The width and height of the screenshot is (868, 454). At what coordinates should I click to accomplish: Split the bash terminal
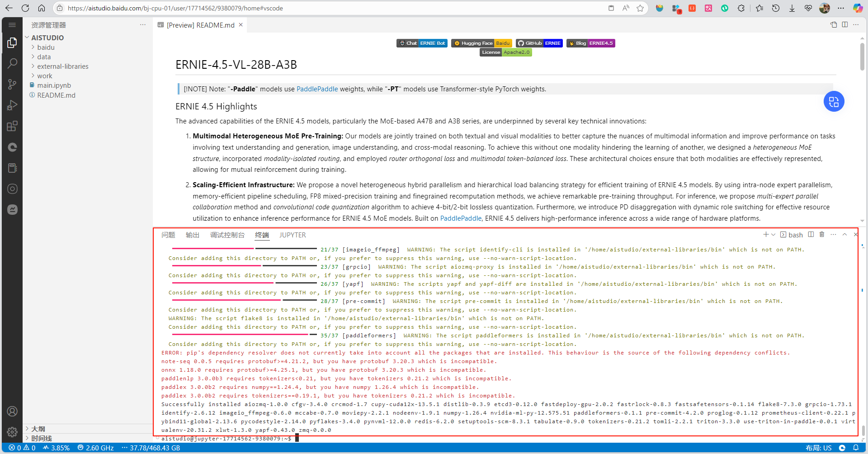(811, 235)
